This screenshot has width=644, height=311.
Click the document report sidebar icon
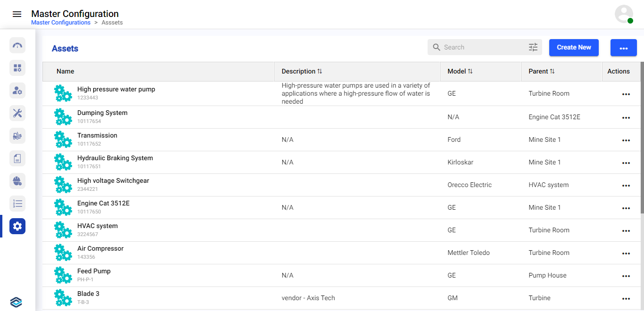(x=17, y=158)
